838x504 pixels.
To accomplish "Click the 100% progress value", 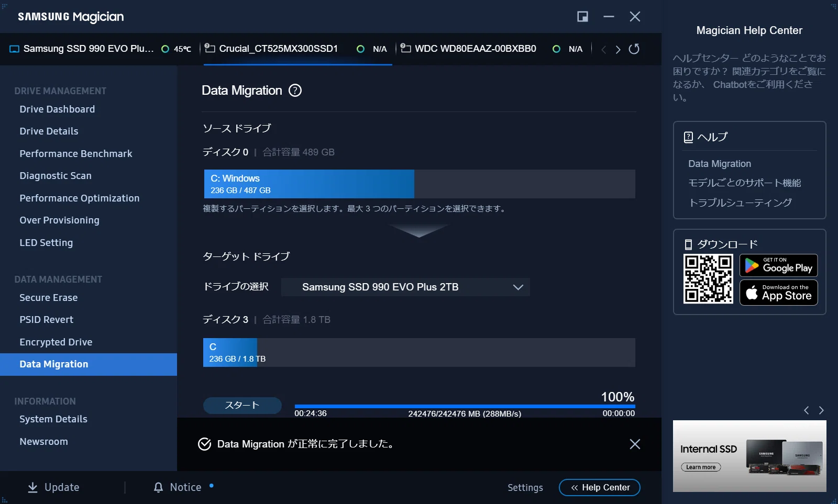I will pyautogui.click(x=618, y=397).
